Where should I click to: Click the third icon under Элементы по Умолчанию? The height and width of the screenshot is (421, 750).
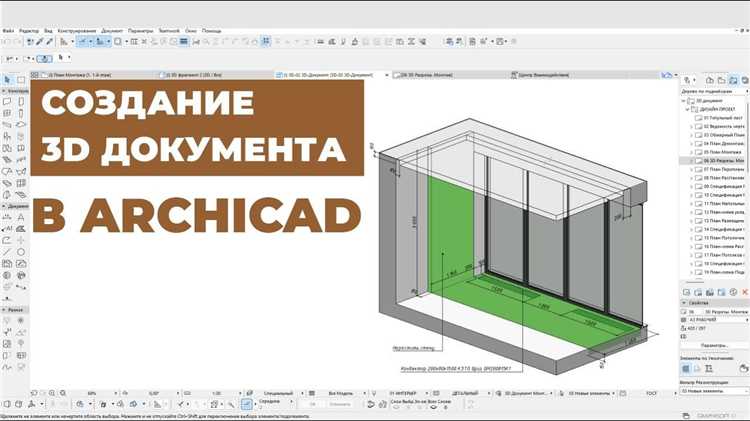709,368
